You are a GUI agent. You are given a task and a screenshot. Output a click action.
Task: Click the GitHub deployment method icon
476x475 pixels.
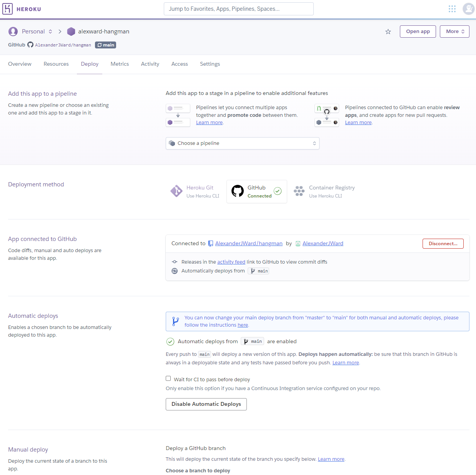[x=238, y=191]
